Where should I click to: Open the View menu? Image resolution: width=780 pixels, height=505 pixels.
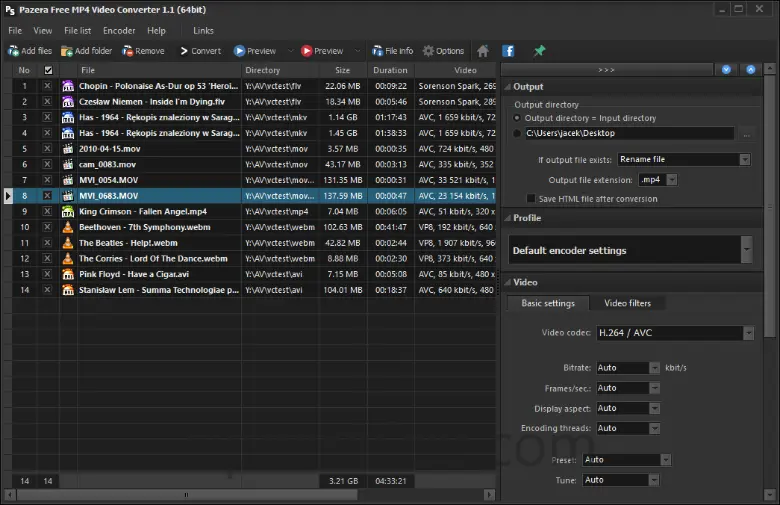click(43, 30)
